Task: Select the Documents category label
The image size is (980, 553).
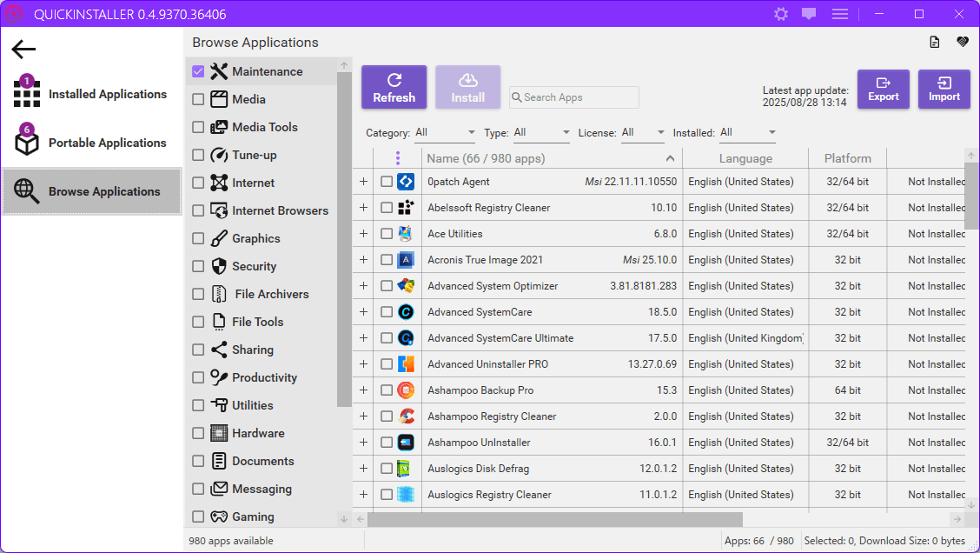Action: [262, 461]
